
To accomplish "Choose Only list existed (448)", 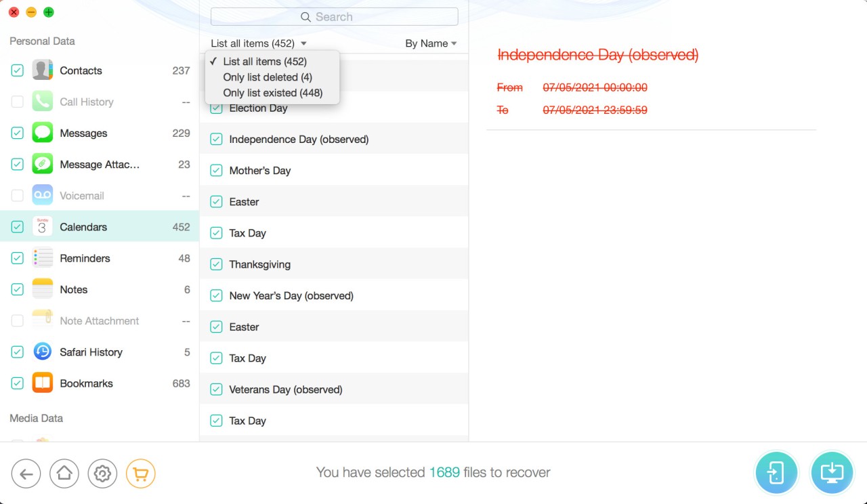I will [272, 93].
